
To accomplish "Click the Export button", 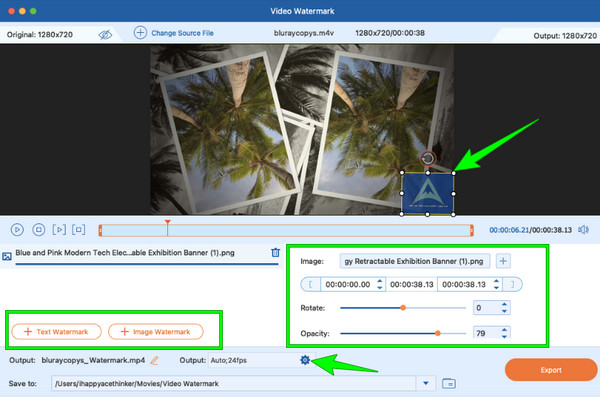I will click(551, 370).
